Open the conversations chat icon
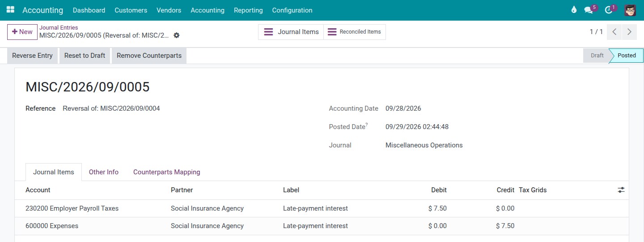 point(589,10)
